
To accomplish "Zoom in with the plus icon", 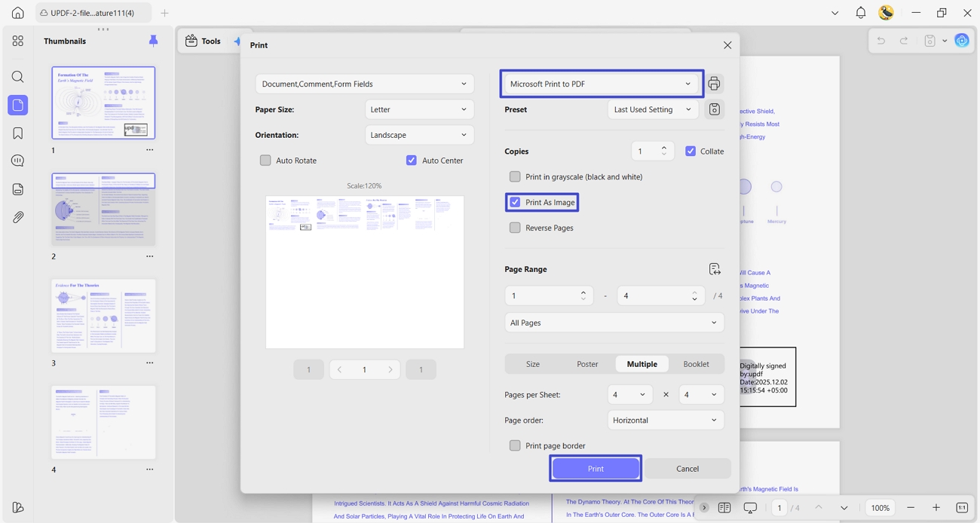I will 936,508.
